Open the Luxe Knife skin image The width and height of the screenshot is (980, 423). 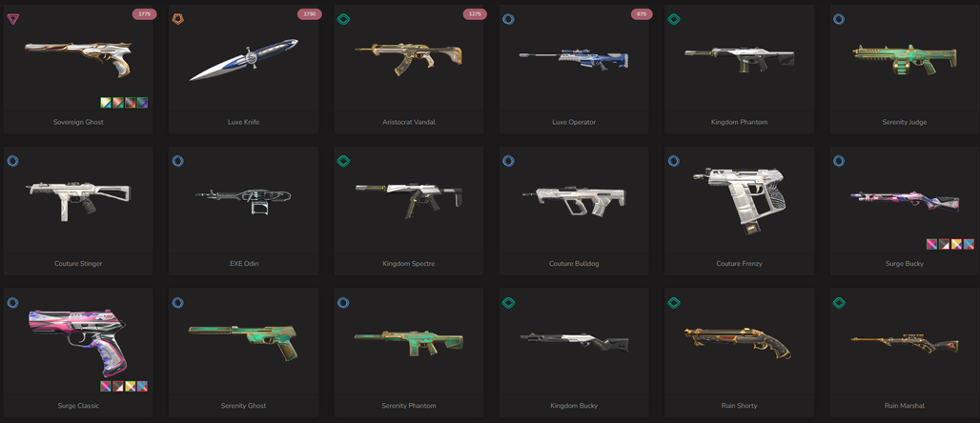(x=244, y=60)
